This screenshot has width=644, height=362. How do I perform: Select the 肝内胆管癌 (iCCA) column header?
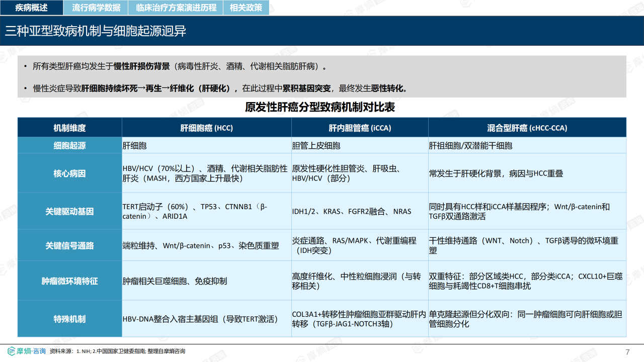(x=359, y=128)
